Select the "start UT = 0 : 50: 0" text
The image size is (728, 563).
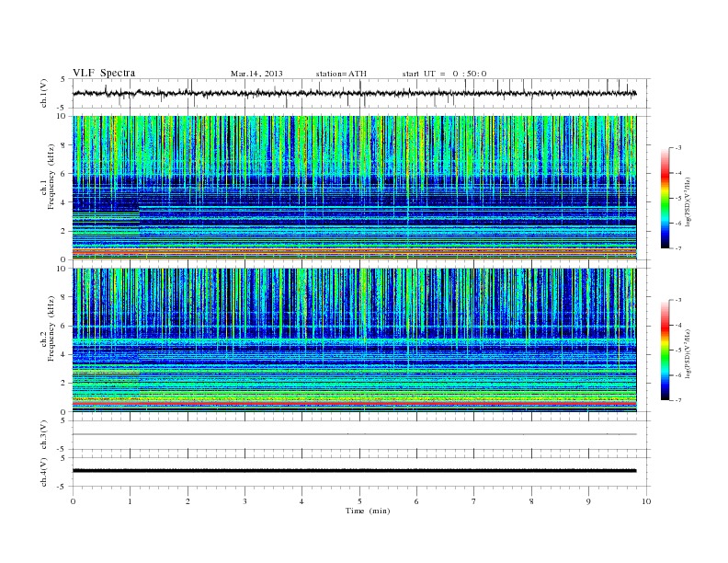point(444,74)
